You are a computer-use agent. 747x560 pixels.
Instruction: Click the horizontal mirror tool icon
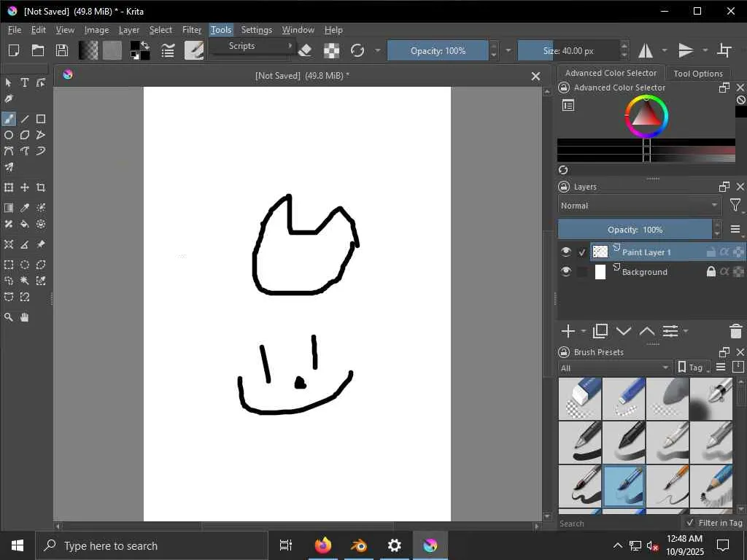646,50
